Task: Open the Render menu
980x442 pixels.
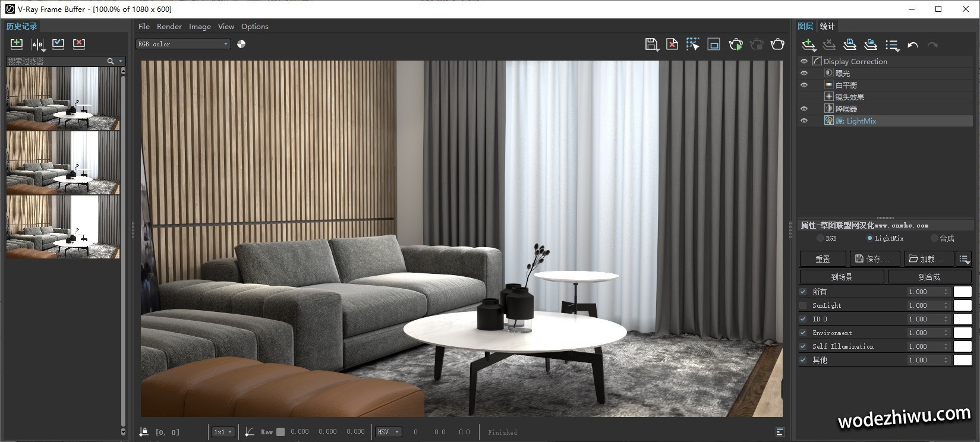Action: (x=169, y=27)
